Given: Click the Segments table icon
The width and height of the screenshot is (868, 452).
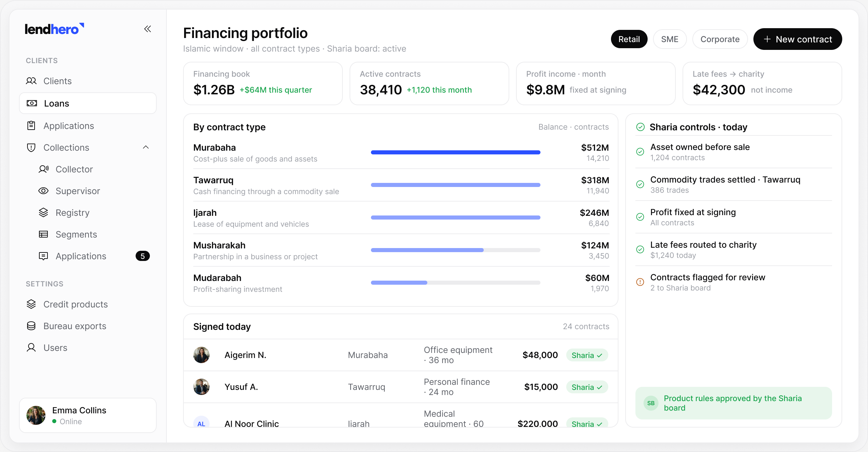Looking at the screenshot, I should (43, 234).
